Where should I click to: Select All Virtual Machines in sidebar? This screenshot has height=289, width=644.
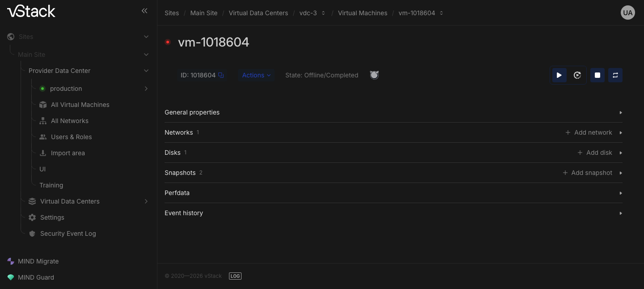coord(80,105)
